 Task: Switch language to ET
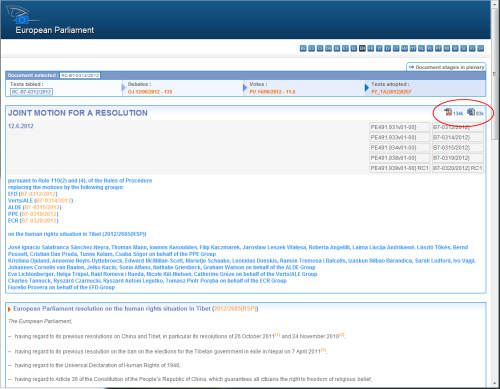[x=345, y=48]
